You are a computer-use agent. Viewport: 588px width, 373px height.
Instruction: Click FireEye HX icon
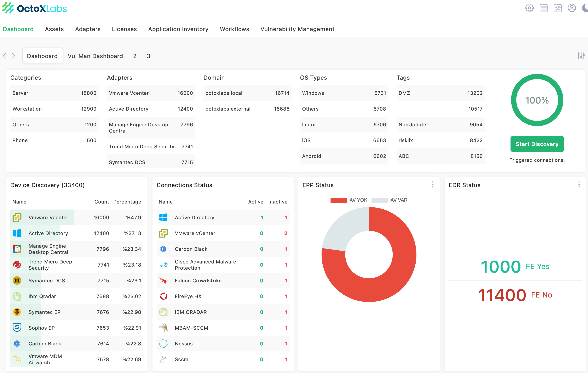click(163, 296)
